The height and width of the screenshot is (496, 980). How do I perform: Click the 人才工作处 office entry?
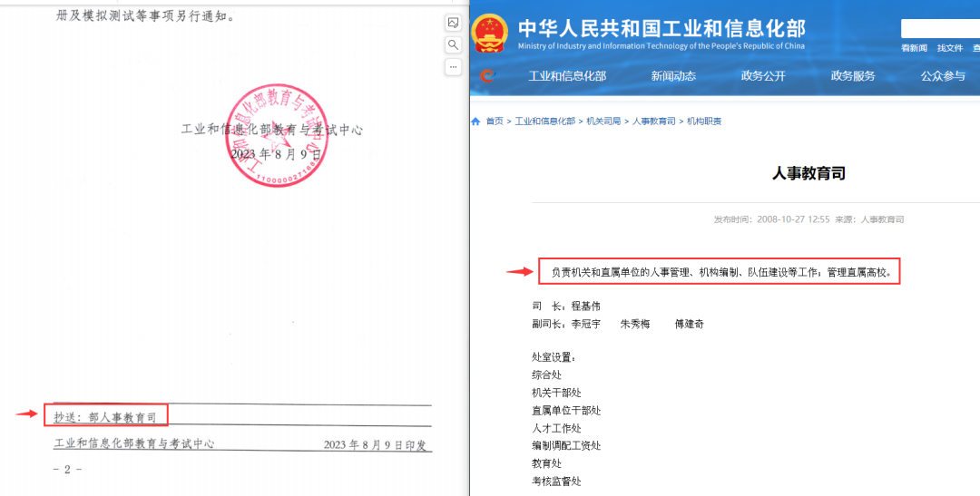(556, 429)
